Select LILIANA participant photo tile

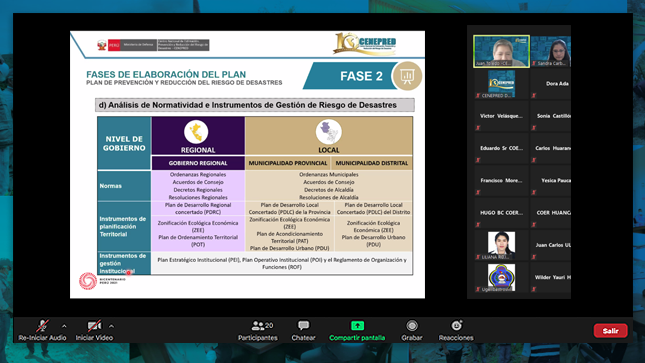click(x=501, y=245)
